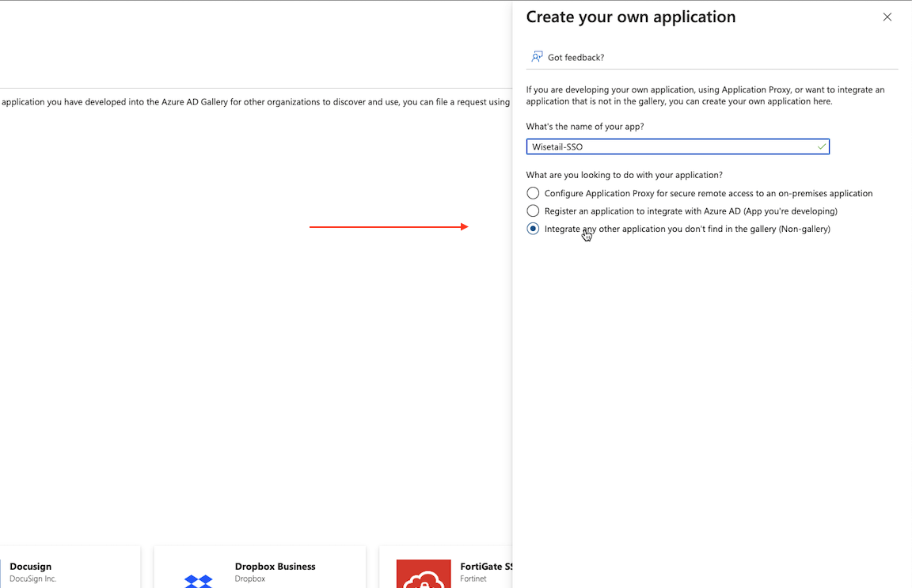Click the DocuSign Inc. publisher text
Viewport: 912px width, 588px height.
(33, 579)
